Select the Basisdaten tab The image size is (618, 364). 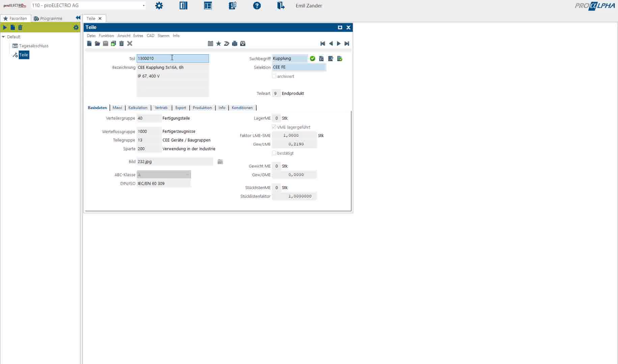point(97,108)
